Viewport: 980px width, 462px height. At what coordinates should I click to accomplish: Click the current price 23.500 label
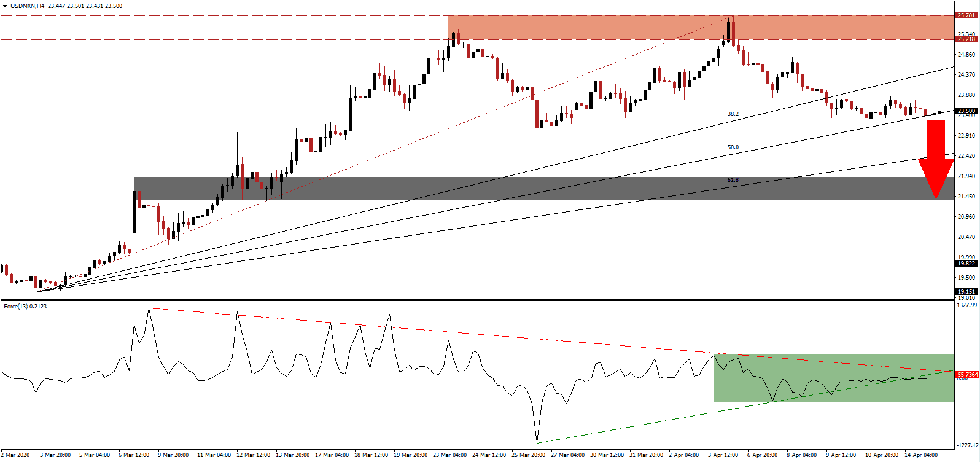[x=966, y=111]
